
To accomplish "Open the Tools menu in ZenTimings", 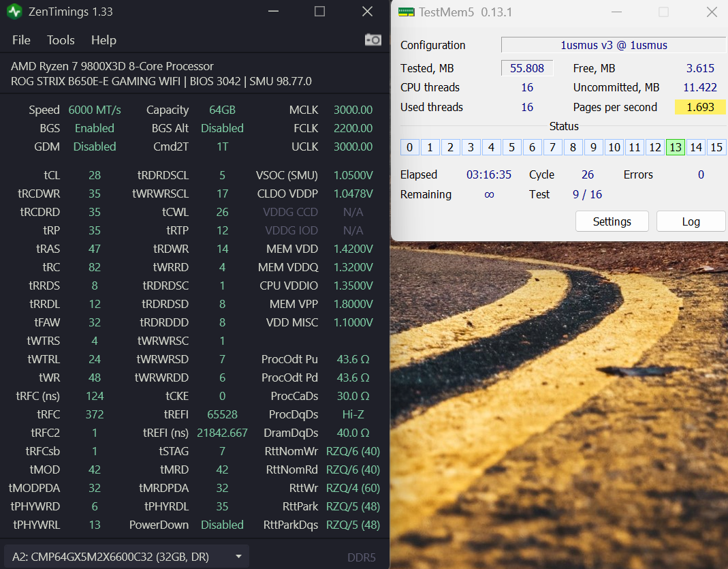I will [x=61, y=40].
